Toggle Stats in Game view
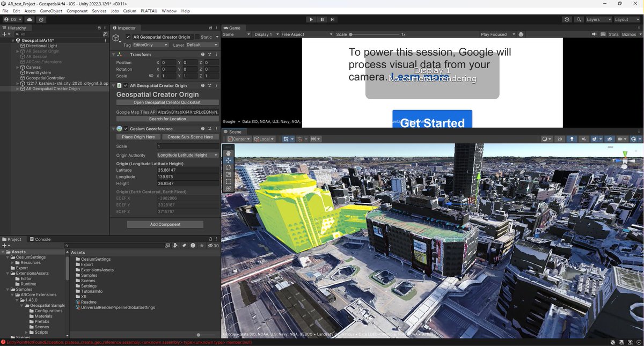644x346 pixels. [613, 34]
